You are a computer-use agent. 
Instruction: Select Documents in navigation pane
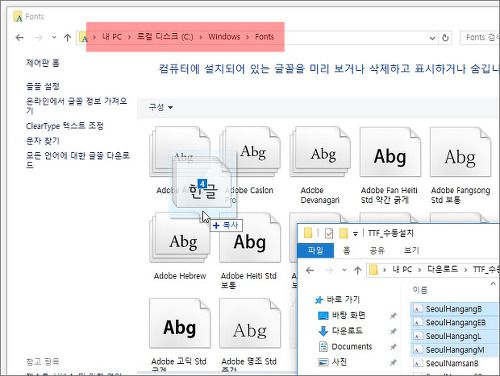click(x=345, y=347)
